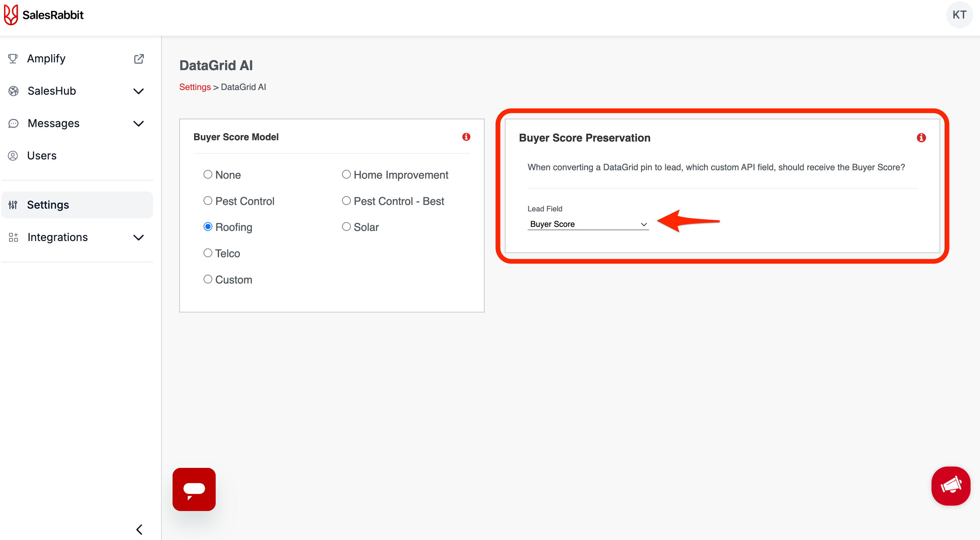Click the Integrations grid icon
Screen dimensions: 980x540
tap(13, 237)
